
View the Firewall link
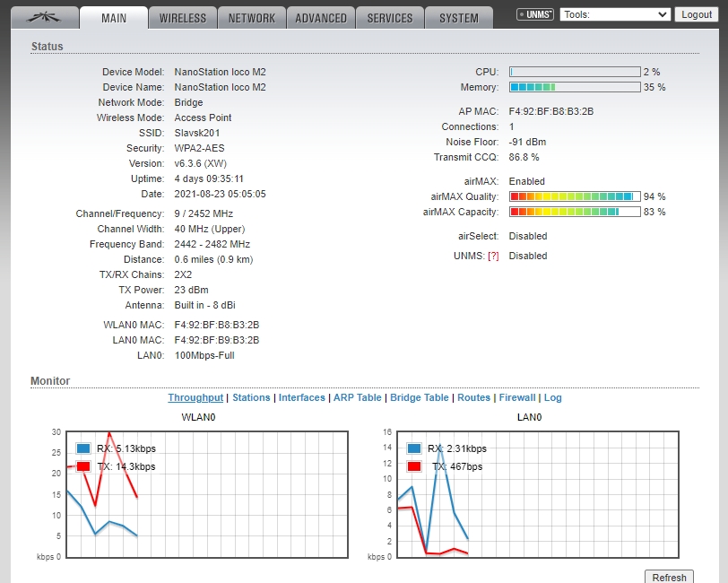[x=517, y=397]
